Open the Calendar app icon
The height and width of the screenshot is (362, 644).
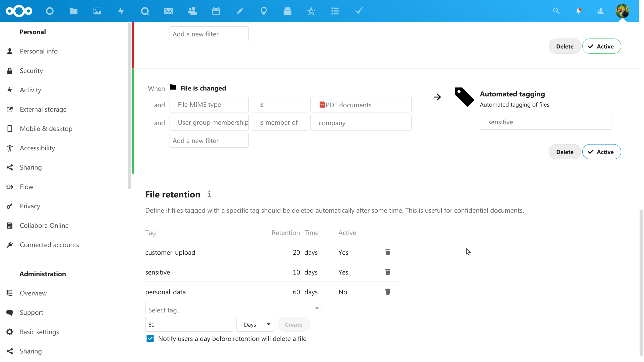coord(216,11)
